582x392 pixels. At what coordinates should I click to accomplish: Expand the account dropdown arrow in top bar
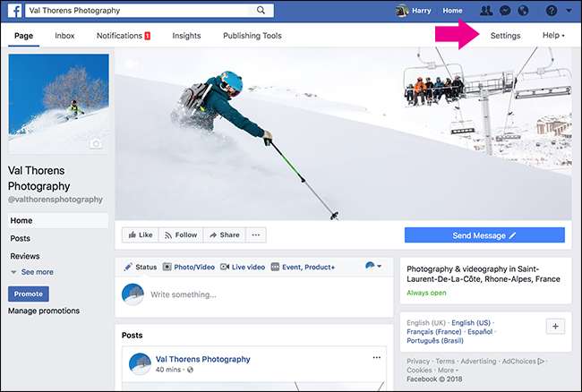click(569, 11)
